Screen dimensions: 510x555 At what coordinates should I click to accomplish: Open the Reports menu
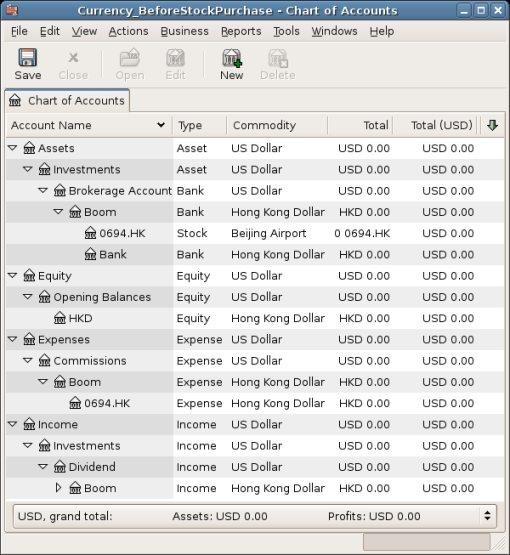[x=241, y=32]
